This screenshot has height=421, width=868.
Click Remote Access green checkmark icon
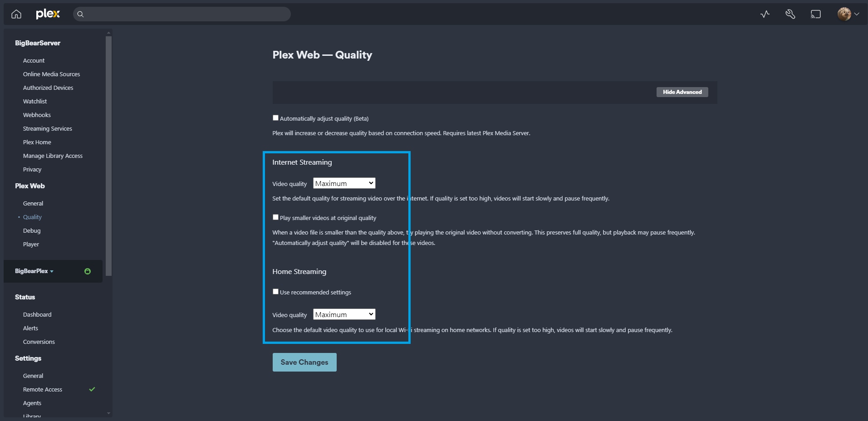coord(92,389)
